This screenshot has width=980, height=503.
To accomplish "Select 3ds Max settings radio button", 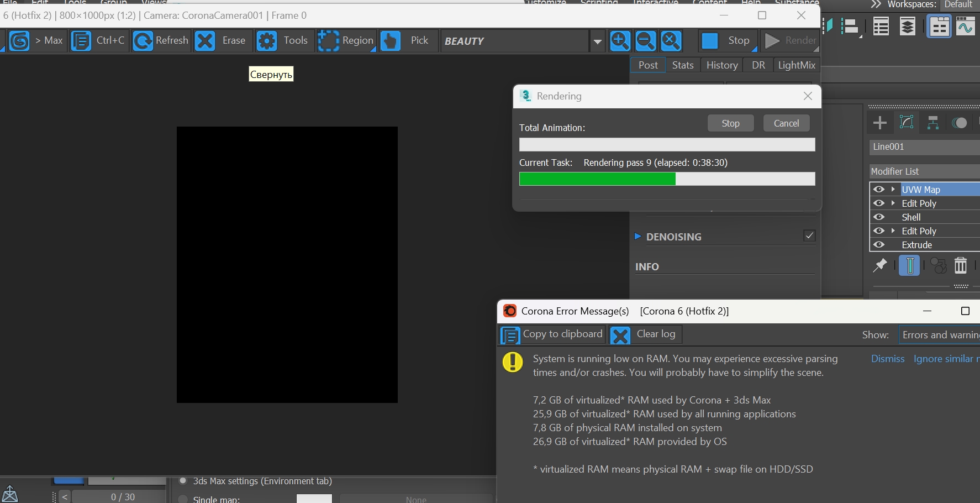I will click(x=183, y=481).
